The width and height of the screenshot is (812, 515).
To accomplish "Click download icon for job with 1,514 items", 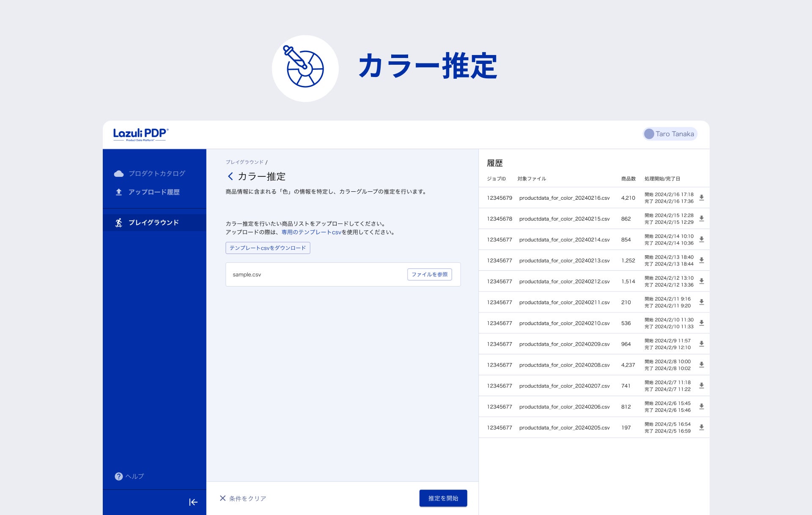I will point(701,281).
